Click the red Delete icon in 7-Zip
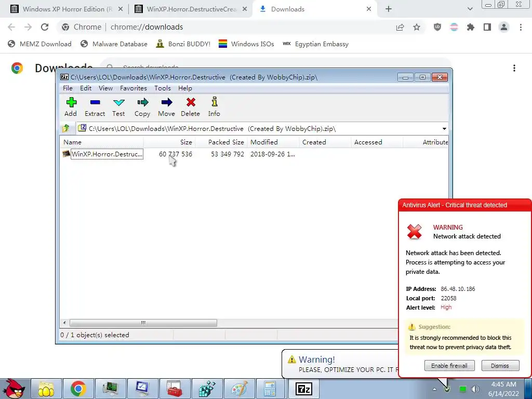The width and height of the screenshot is (532, 399). tap(190, 107)
